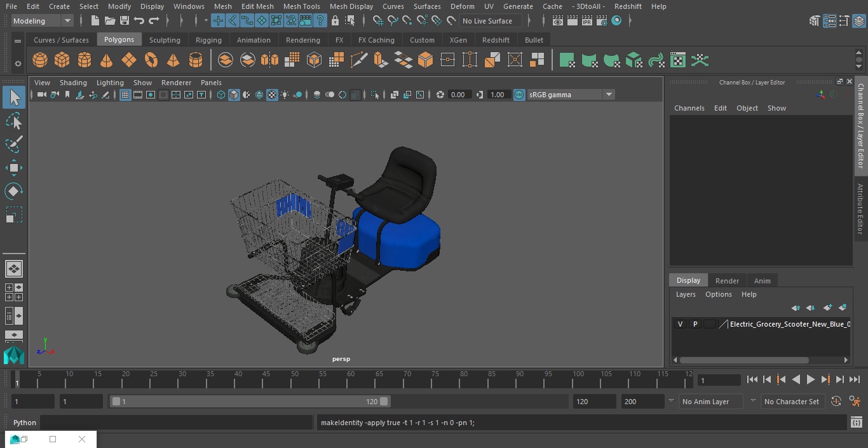Open the Redshift menu in the menu bar

pyautogui.click(x=628, y=6)
